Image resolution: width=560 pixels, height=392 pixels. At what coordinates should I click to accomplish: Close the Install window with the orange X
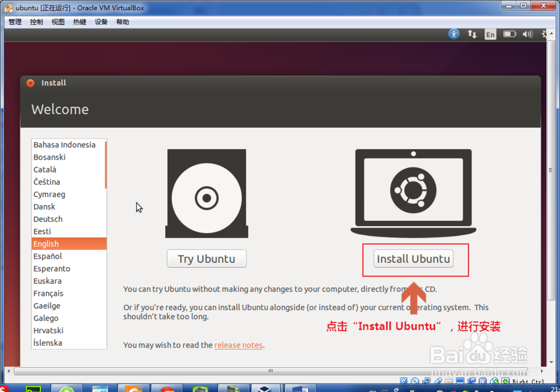tap(30, 83)
